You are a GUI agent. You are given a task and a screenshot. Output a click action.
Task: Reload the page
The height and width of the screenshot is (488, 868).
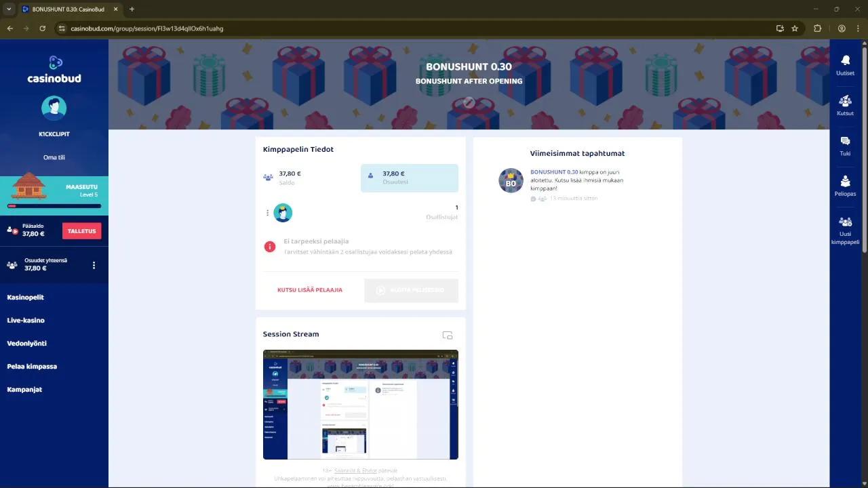point(43,28)
